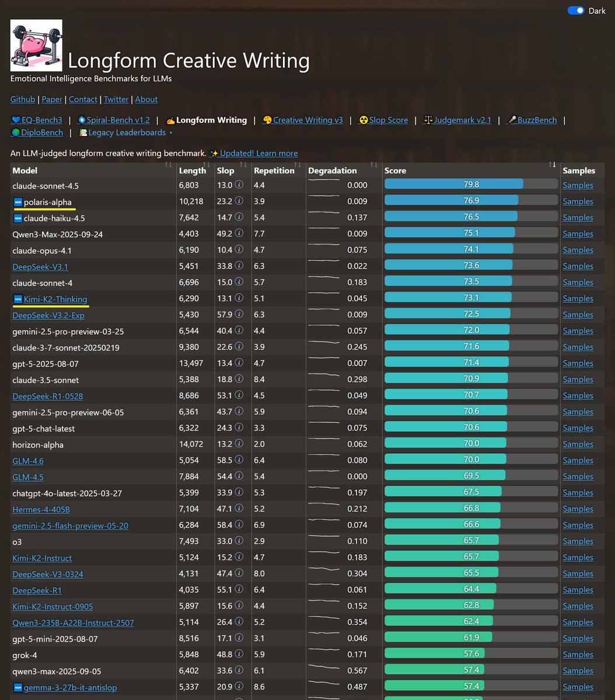Click slop info icon for claude-sonnet-4.5
This screenshot has width=615, height=700.
tap(239, 185)
